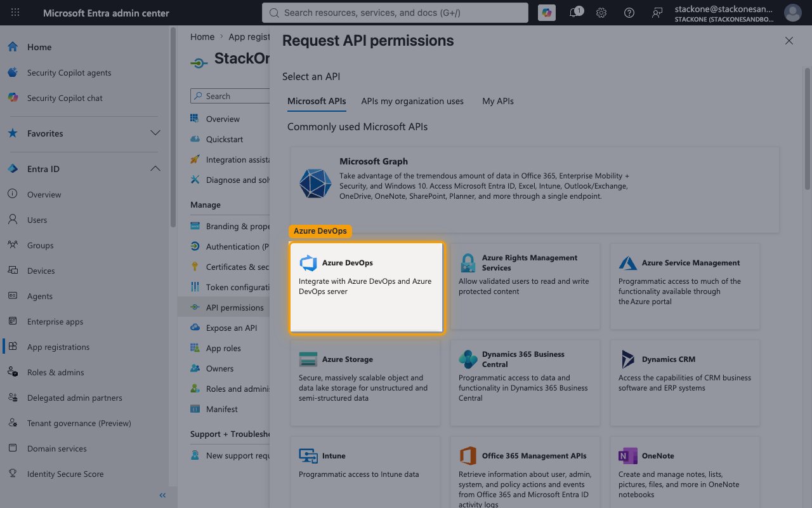Click the Dynamics 365 Business Central icon
The image size is (812, 508).
(468, 359)
